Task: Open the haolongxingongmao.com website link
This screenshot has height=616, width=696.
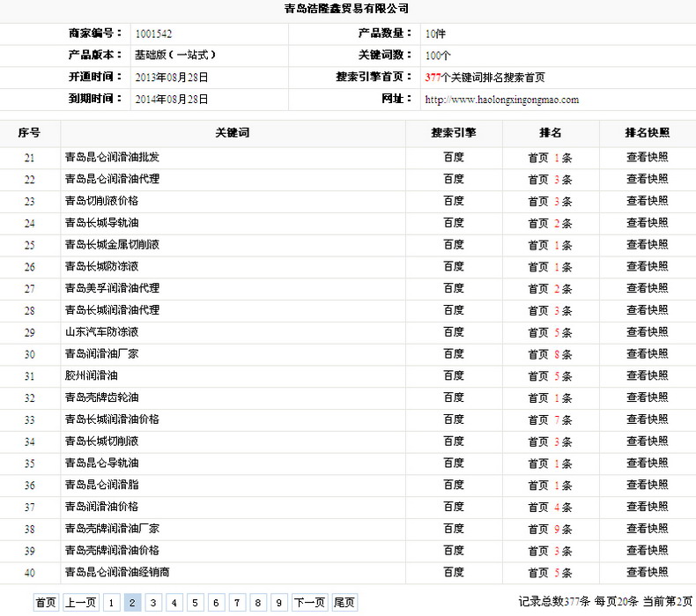Action: [x=501, y=100]
